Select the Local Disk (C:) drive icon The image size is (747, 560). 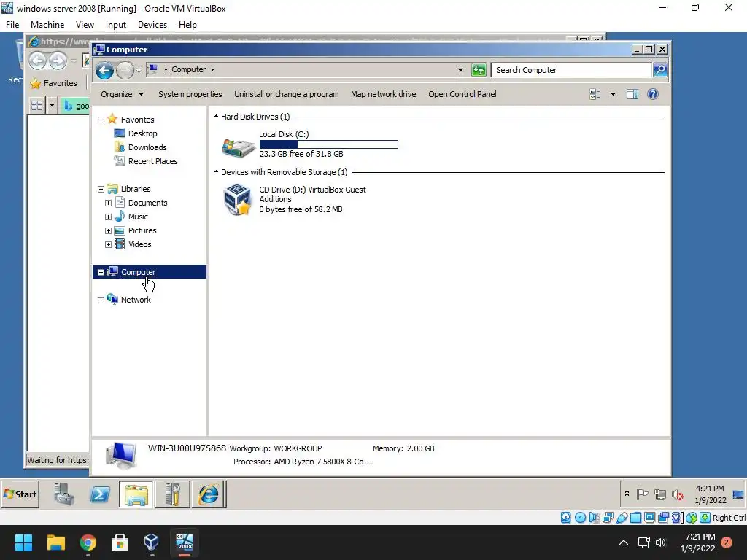click(x=239, y=147)
